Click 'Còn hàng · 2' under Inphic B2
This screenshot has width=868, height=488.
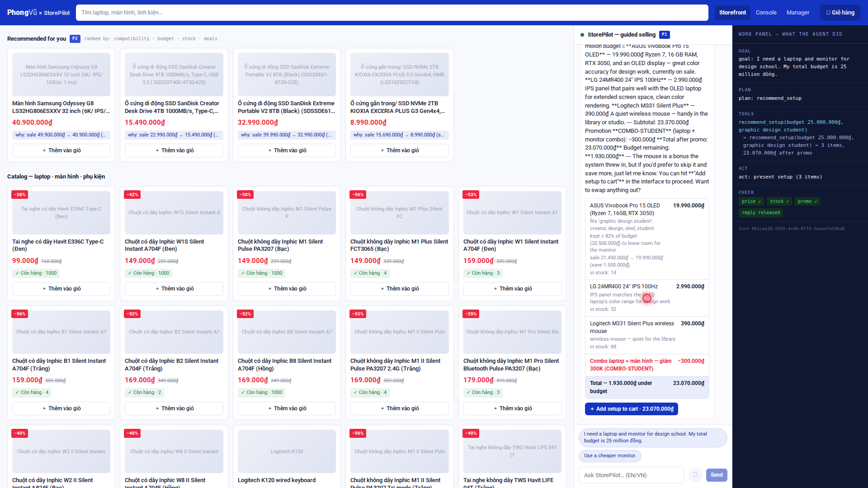coord(145,392)
